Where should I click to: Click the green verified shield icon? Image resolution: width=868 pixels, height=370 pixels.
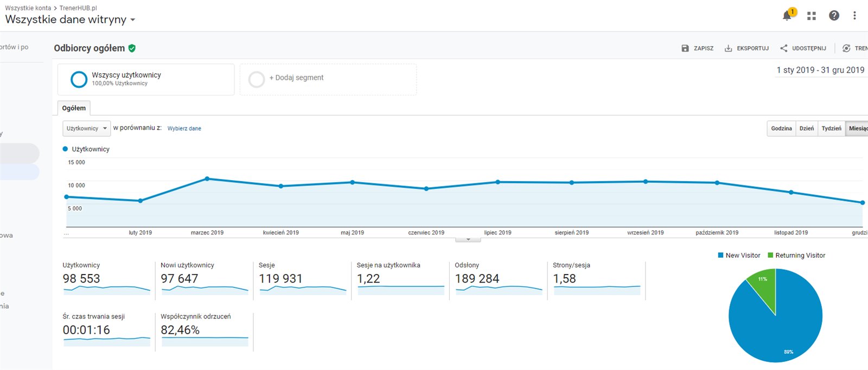click(132, 48)
